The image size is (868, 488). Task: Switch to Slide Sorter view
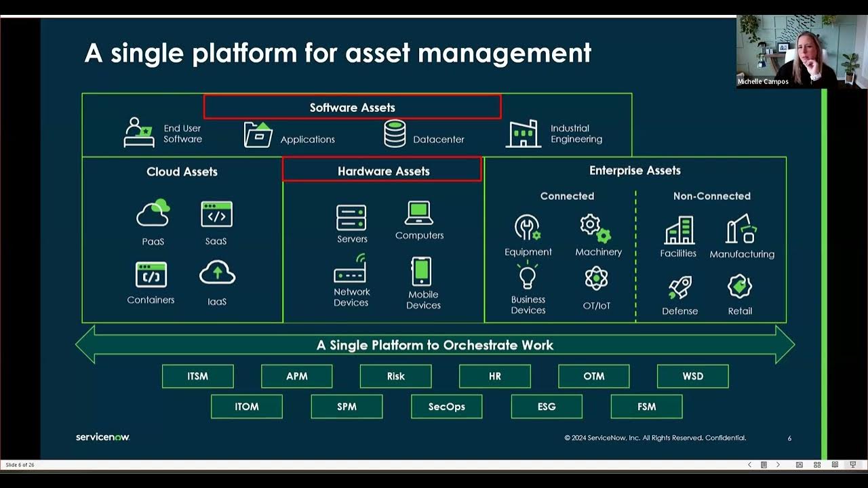[x=817, y=465]
